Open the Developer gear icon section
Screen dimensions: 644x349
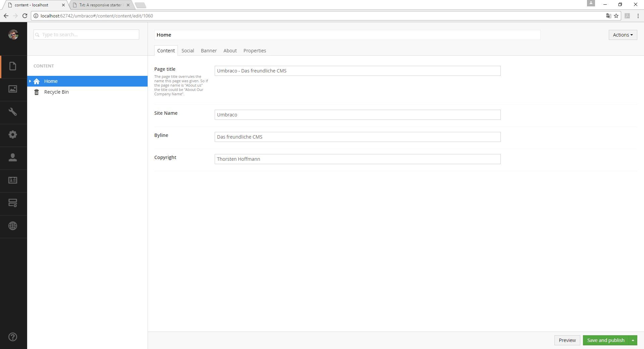13,135
